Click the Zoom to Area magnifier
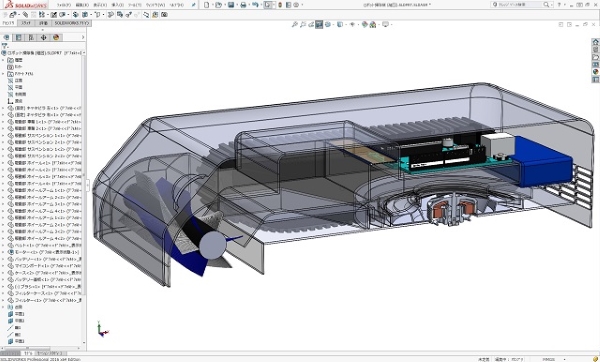Screen dimensions: 600x362 pyautogui.click(x=302, y=24)
